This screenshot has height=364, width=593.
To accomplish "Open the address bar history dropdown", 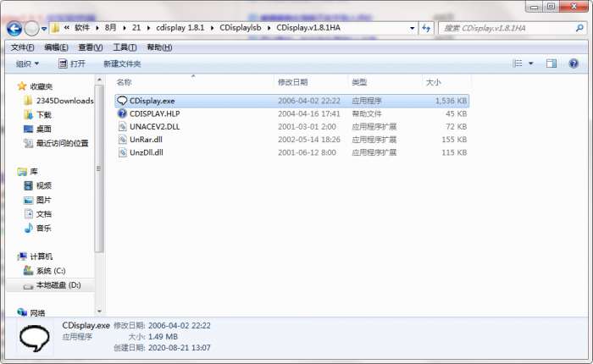I will coord(412,28).
